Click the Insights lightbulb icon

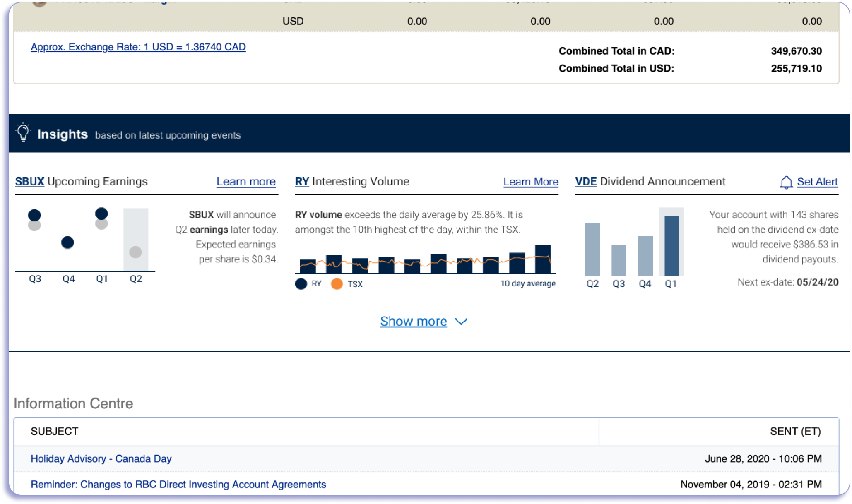pos(23,133)
